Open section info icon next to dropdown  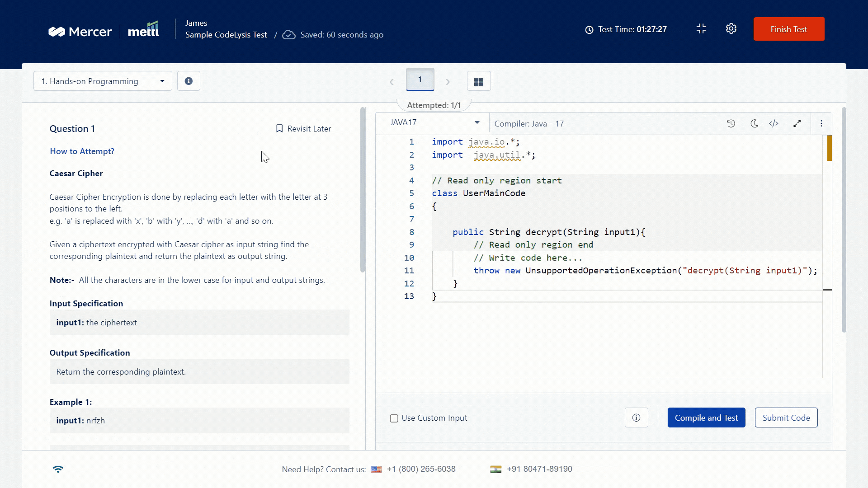pos(189,81)
